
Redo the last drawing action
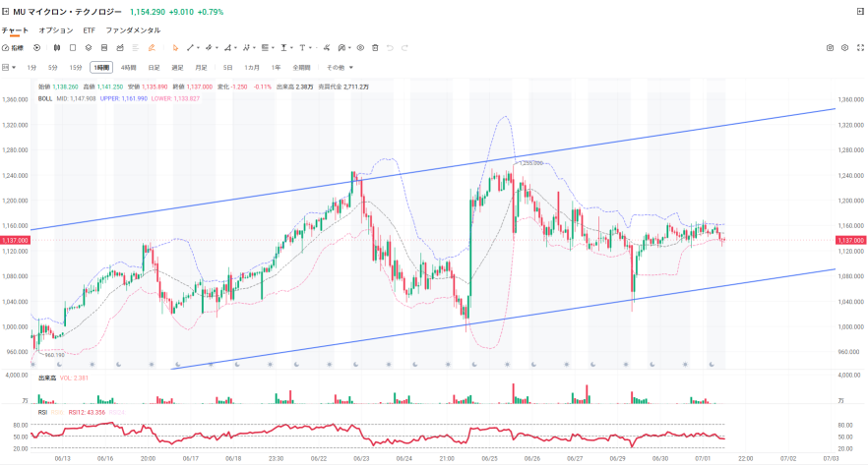coord(404,48)
